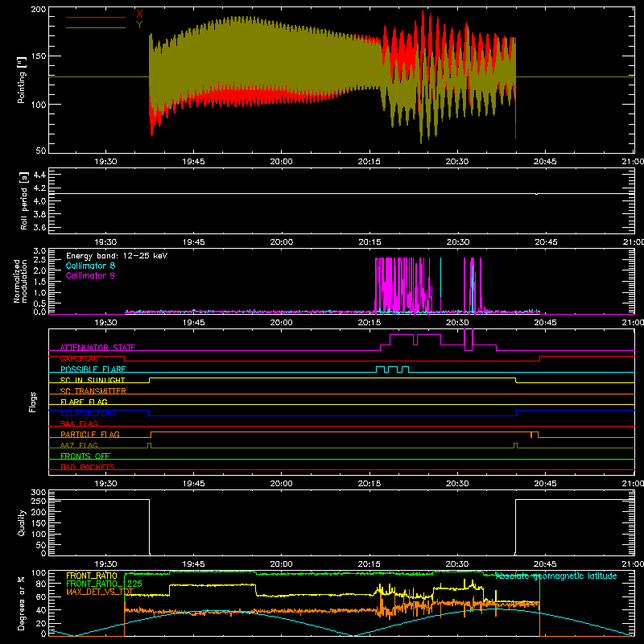Select the olive 'Y' legend label
This screenshot has height=644, width=644.
click(x=139, y=25)
